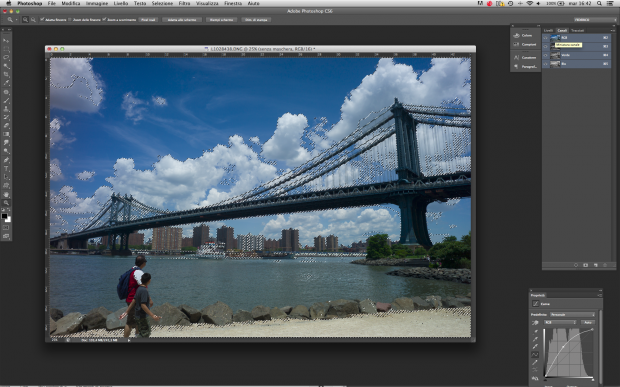Image resolution: width=620 pixels, height=387 pixels.
Task: Toggle eye icon of second channel row
Action: pyautogui.click(x=546, y=46)
